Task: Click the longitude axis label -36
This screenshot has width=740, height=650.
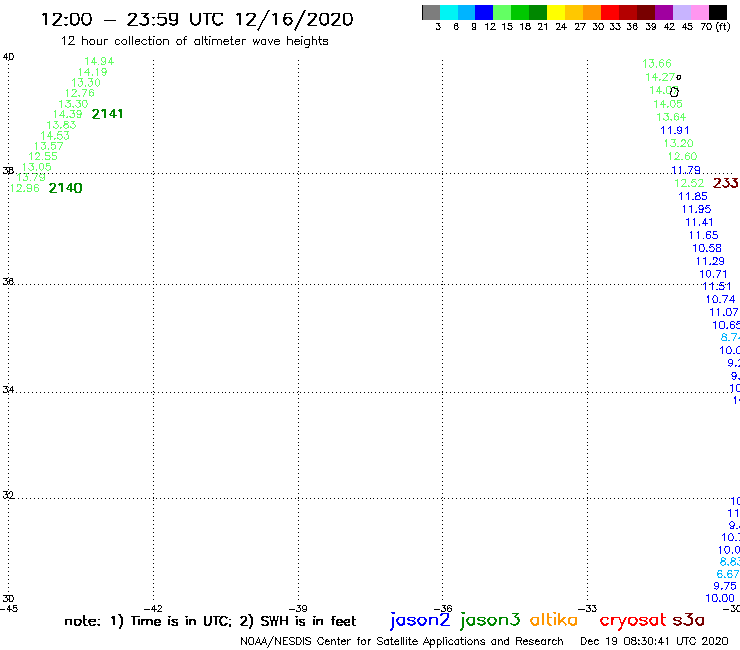Action: 443,609
